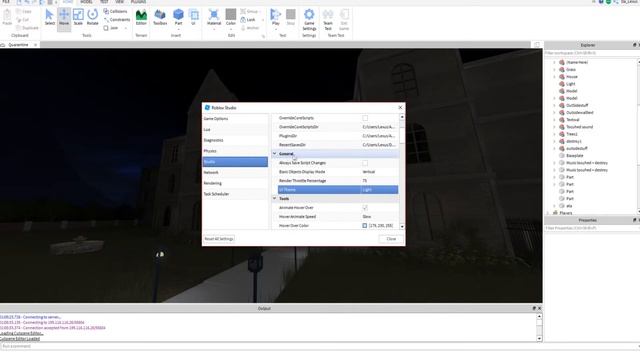The height and width of the screenshot is (360, 640).
Task: Start Play test
Action: (x=276, y=18)
